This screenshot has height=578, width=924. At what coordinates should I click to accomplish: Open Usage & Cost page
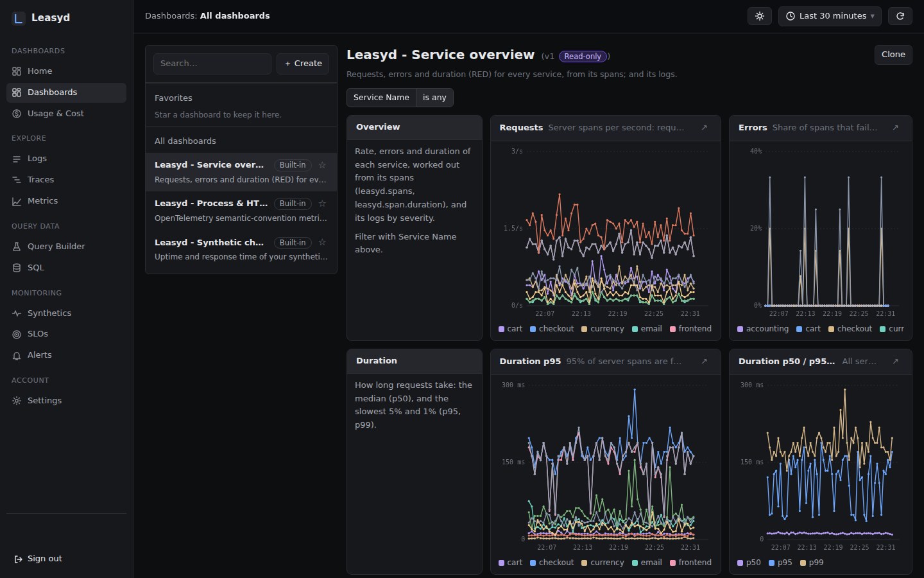[66, 114]
